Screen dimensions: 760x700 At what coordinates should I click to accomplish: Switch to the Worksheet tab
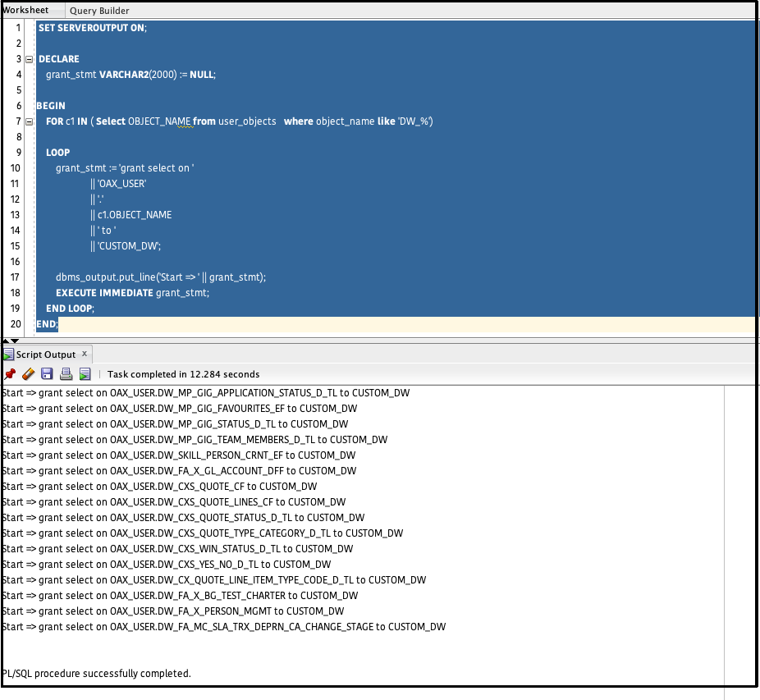pyautogui.click(x=25, y=10)
